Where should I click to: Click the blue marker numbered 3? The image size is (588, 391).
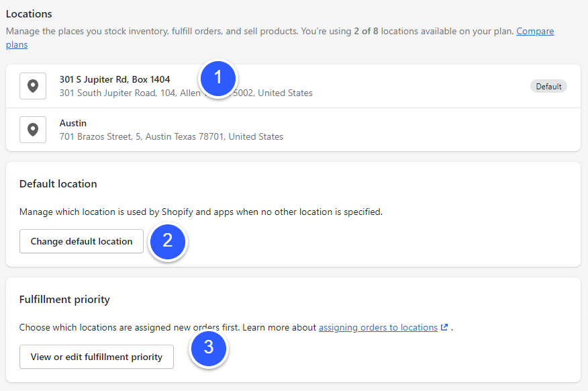(209, 349)
